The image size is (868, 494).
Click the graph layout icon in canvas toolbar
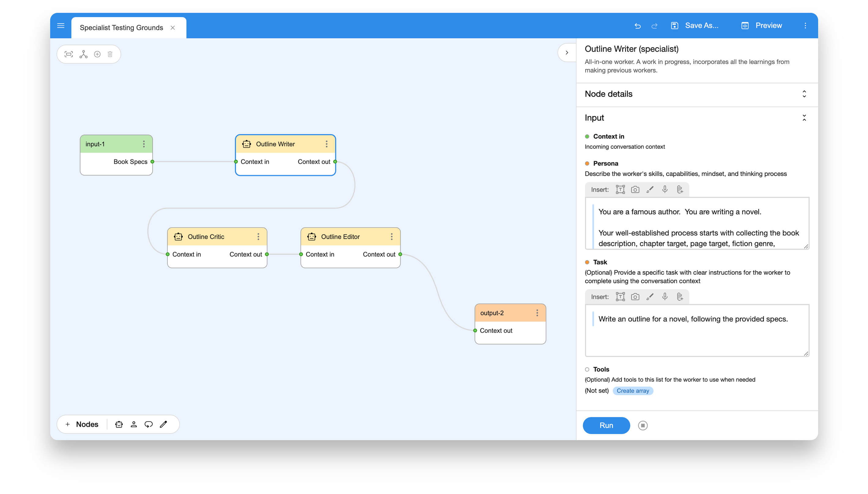click(84, 54)
